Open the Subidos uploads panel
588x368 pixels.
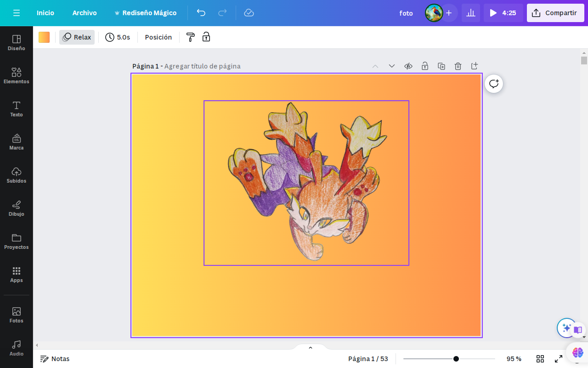(17, 175)
